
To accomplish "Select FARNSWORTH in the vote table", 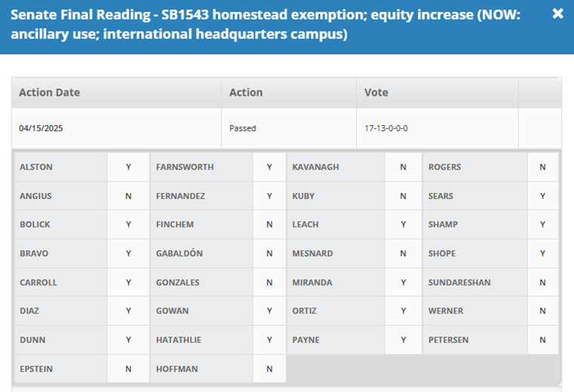I will pos(201,167).
